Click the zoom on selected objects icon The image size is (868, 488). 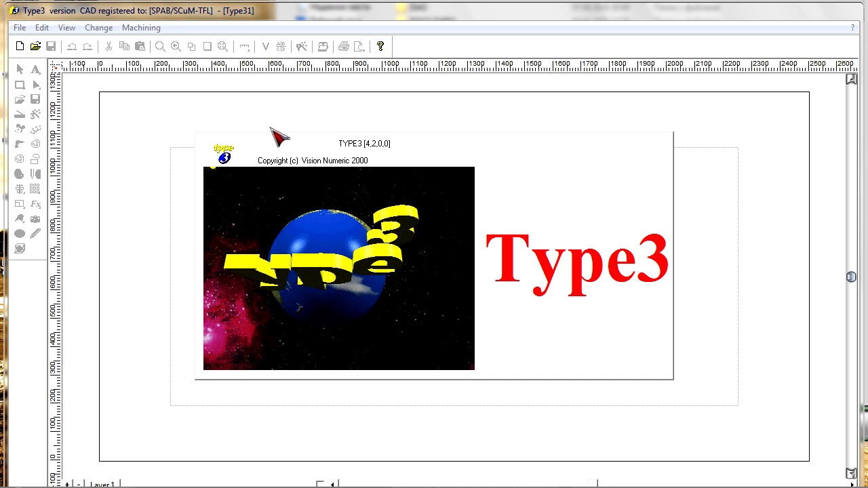(191, 47)
